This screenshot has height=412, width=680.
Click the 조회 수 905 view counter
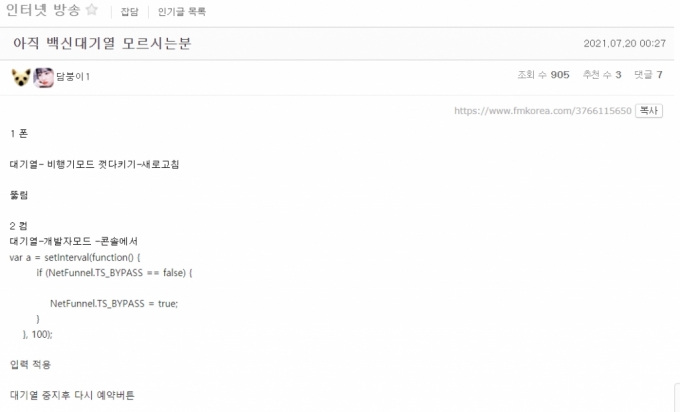(x=543, y=75)
